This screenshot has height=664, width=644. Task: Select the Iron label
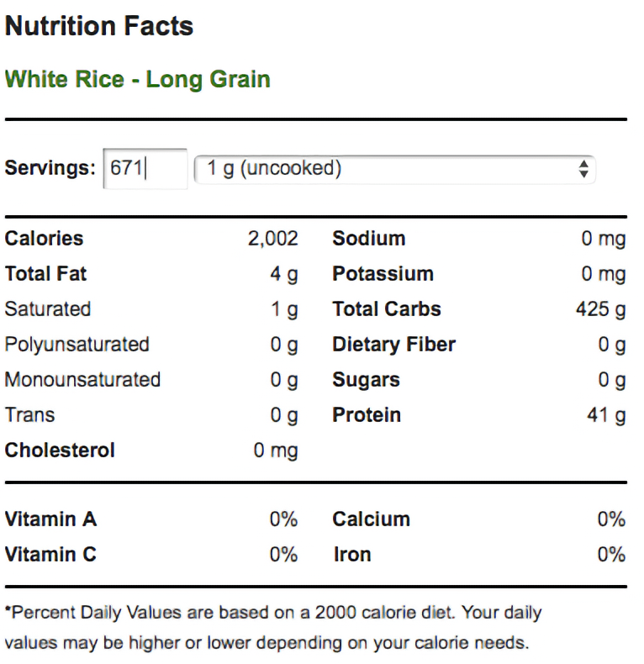pos(351,555)
